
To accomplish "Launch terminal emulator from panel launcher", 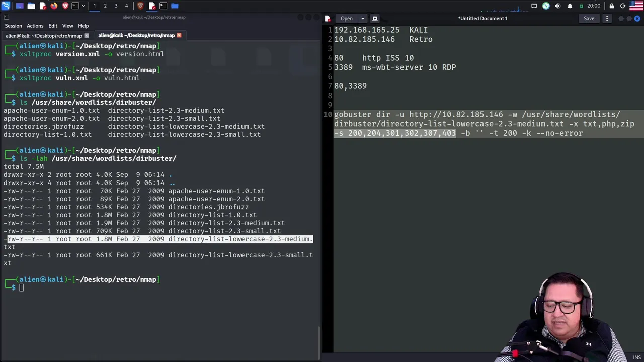I will click(75, 6).
